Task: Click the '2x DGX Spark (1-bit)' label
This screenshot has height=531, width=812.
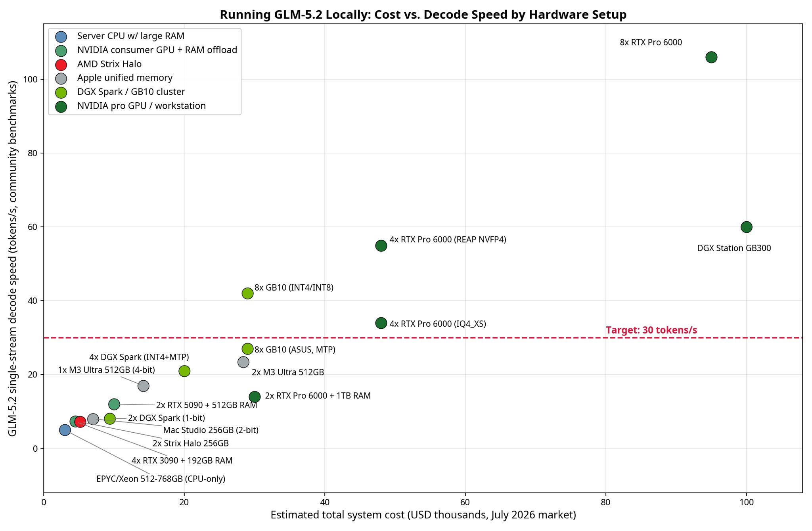Action: pyautogui.click(x=167, y=418)
